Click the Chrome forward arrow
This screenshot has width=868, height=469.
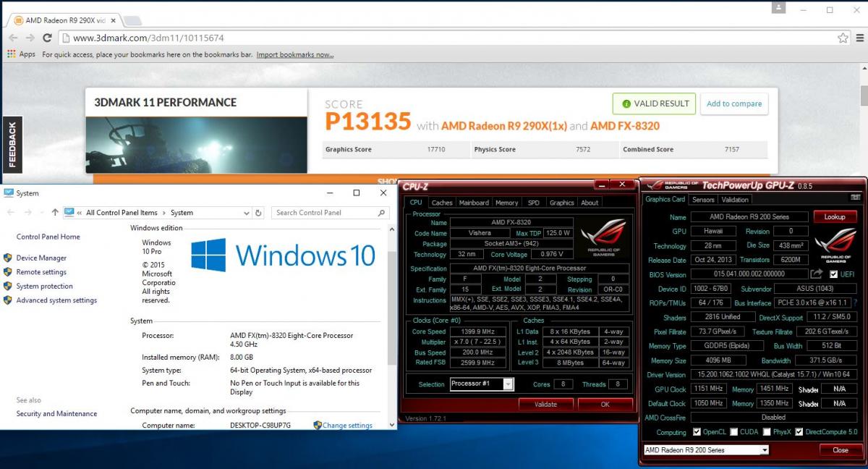pyautogui.click(x=30, y=38)
